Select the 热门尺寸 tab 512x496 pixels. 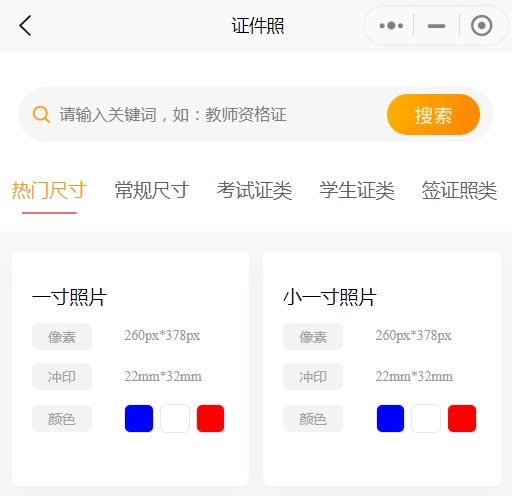[49, 190]
